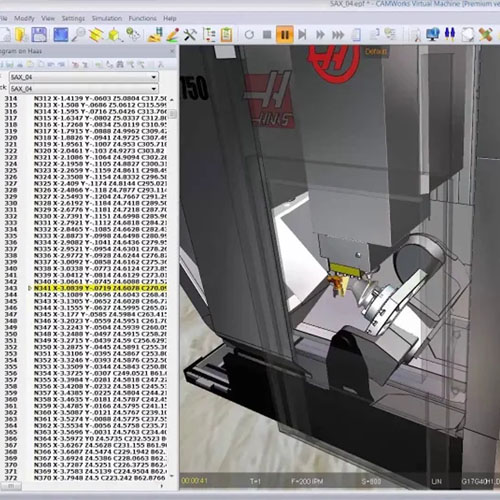
Task: Stop the machine simulation
Action: [x=267, y=34]
